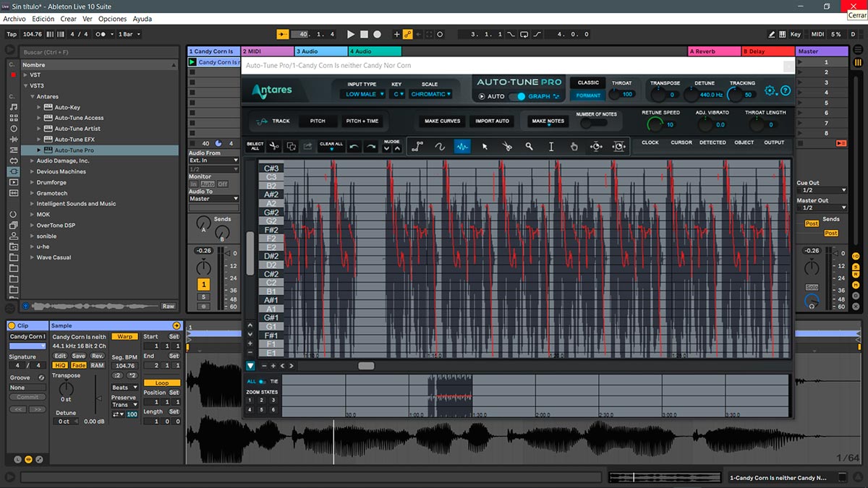Screen dimensions: 868x488
Task: Expand the VST folder in browser
Action: click(x=26, y=75)
